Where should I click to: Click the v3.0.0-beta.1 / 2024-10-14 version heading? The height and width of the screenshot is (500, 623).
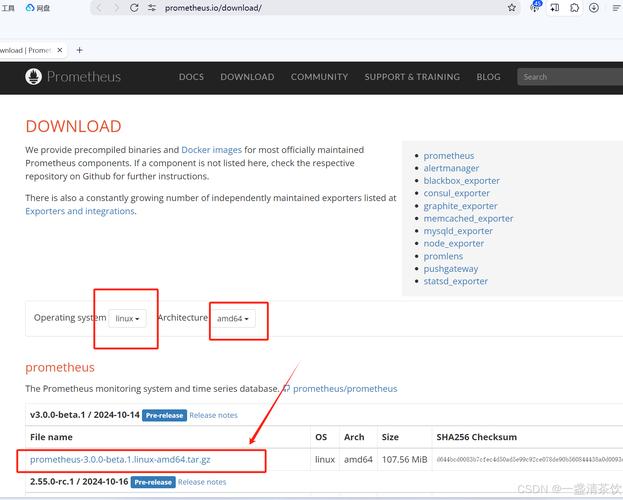tap(85, 415)
